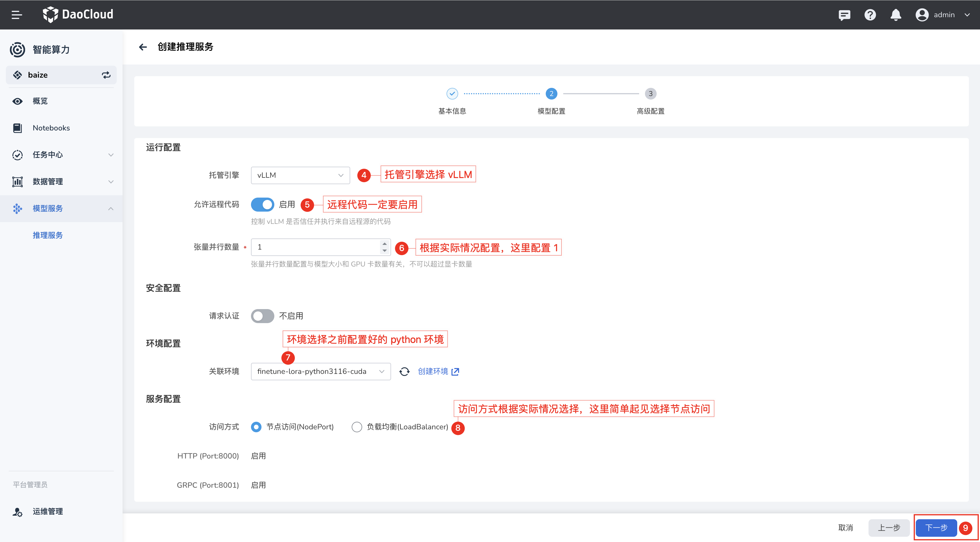Click the switch icon next to baize
Image resolution: width=980 pixels, height=542 pixels.
pyautogui.click(x=106, y=75)
